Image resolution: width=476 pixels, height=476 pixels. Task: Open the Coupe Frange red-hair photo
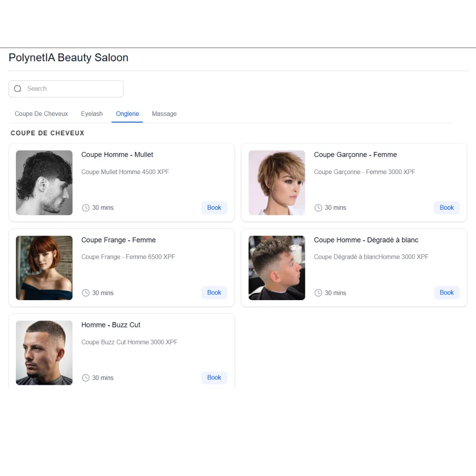[44, 268]
